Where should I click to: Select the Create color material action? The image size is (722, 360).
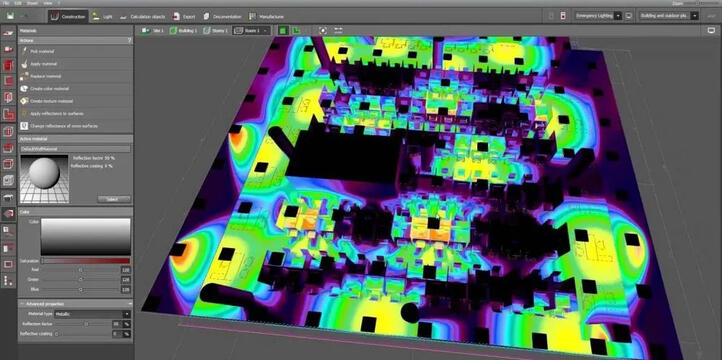[x=76, y=88]
